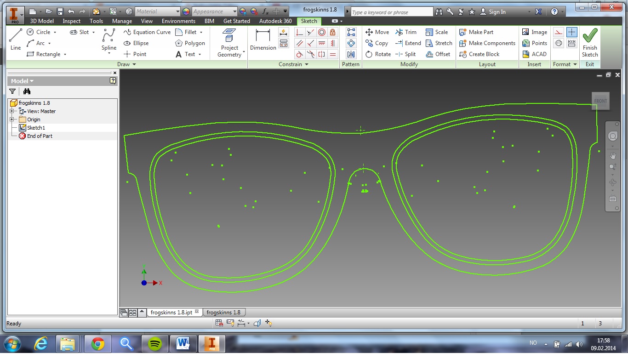Screen dimensions: 628x364
Task: Open the Manage ribbon tab
Action: 122,21
